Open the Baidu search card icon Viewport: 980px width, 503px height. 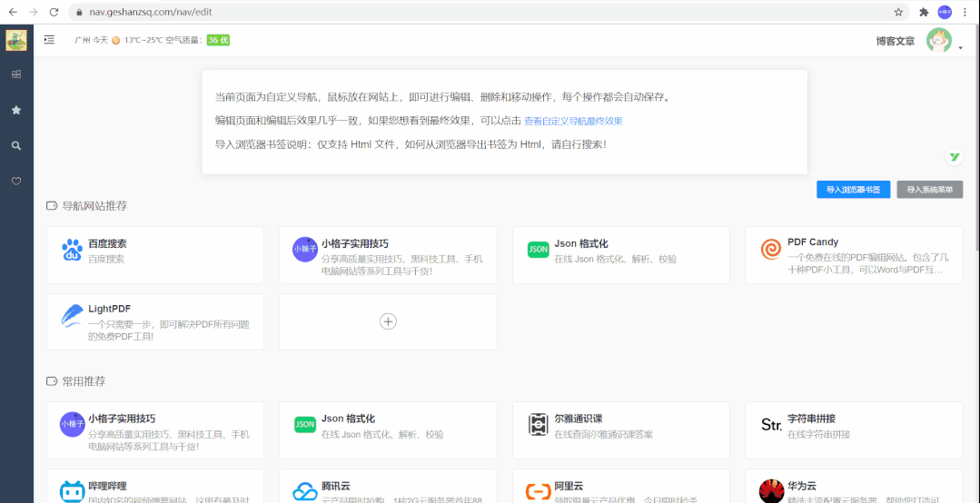72,250
